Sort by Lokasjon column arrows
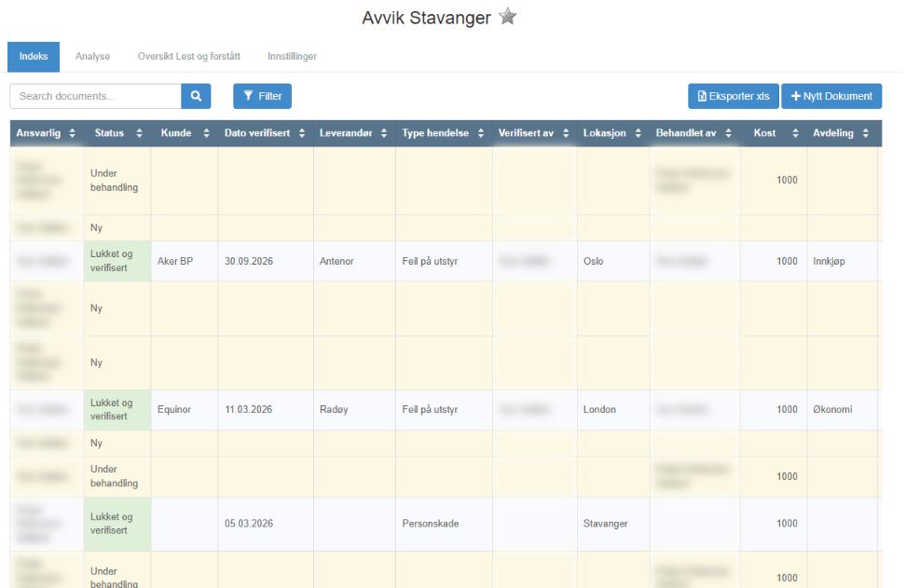The image size is (906, 588). pos(638,133)
